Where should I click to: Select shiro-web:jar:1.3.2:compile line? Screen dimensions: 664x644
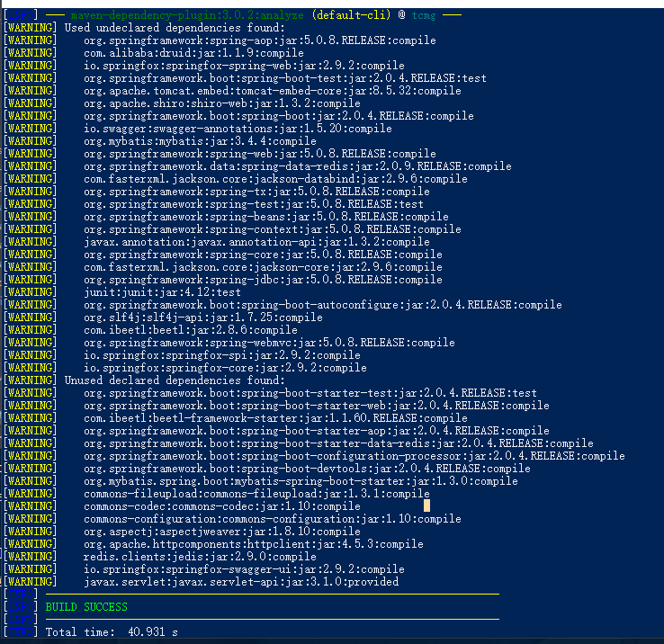[x=222, y=103]
